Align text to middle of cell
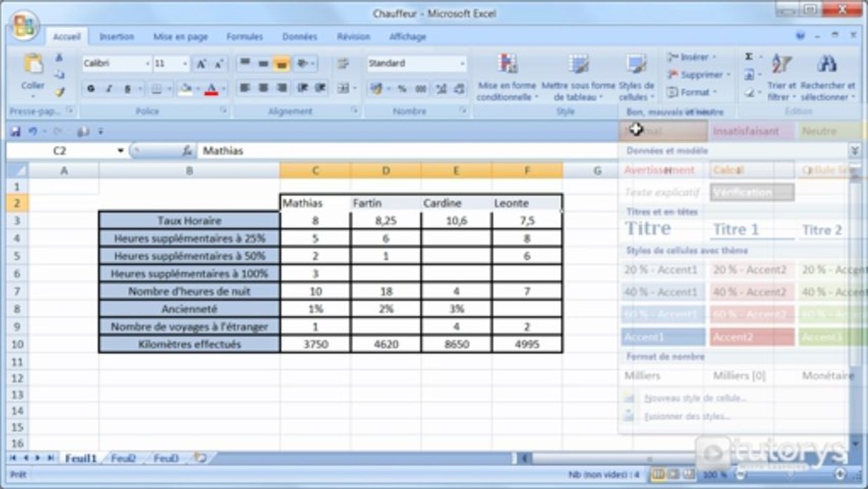 click(263, 64)
